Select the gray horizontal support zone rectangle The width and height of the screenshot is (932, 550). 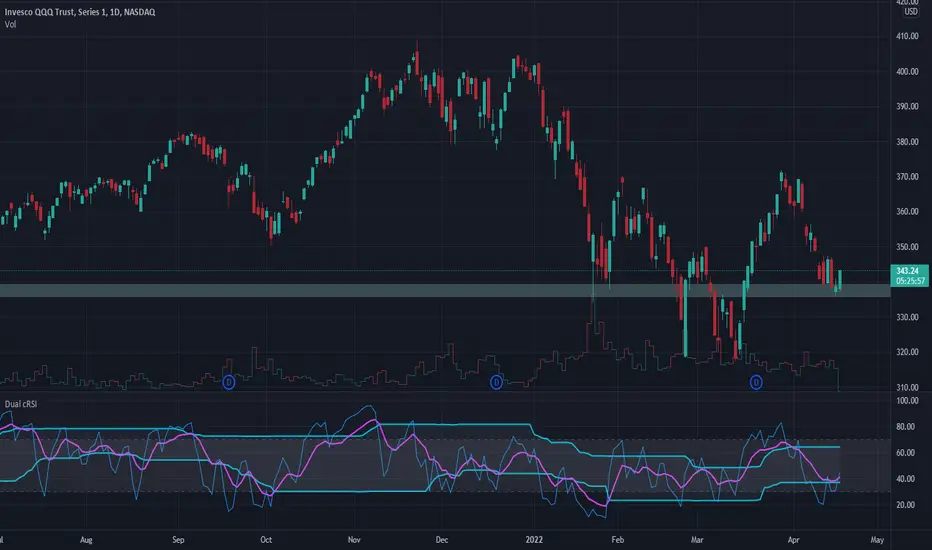445,290
